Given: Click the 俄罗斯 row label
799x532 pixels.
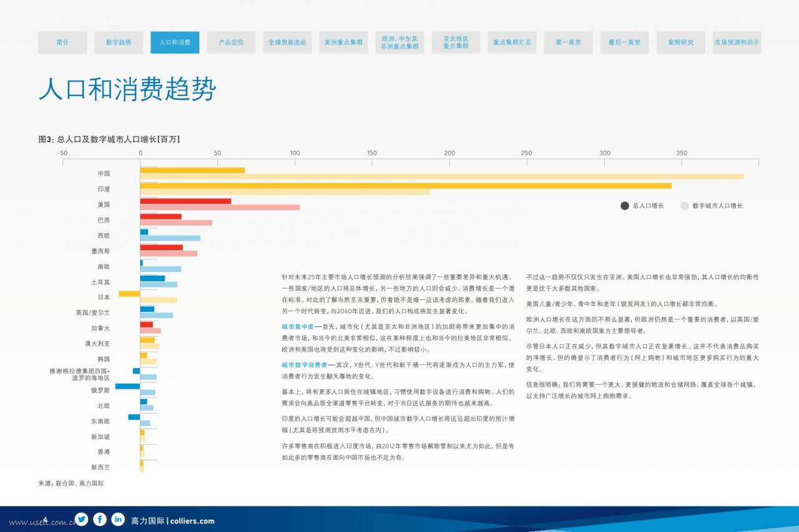Looking at the screenshot, I should tap(100, 390).
